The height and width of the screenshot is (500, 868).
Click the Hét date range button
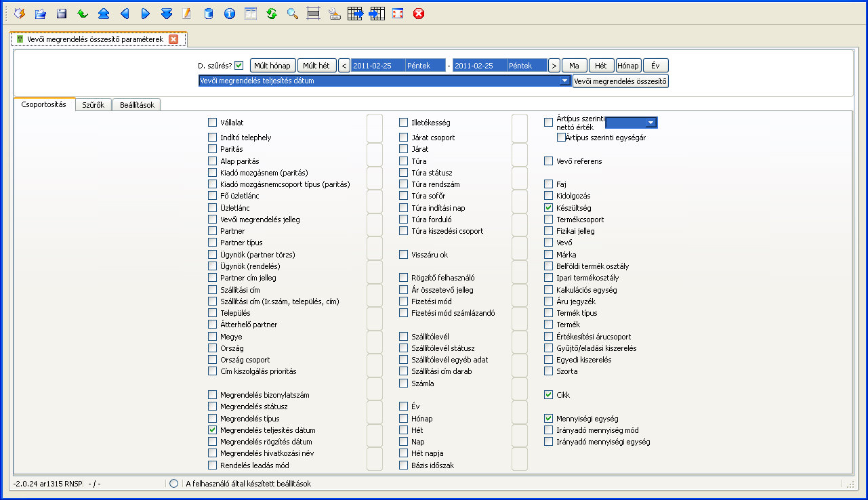click(x=602, y=66)
